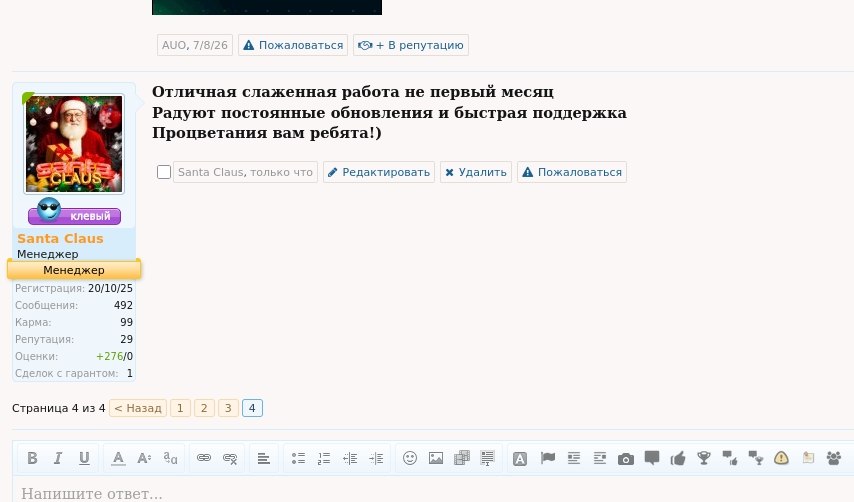Open Santa Claus avatar image

74,144
